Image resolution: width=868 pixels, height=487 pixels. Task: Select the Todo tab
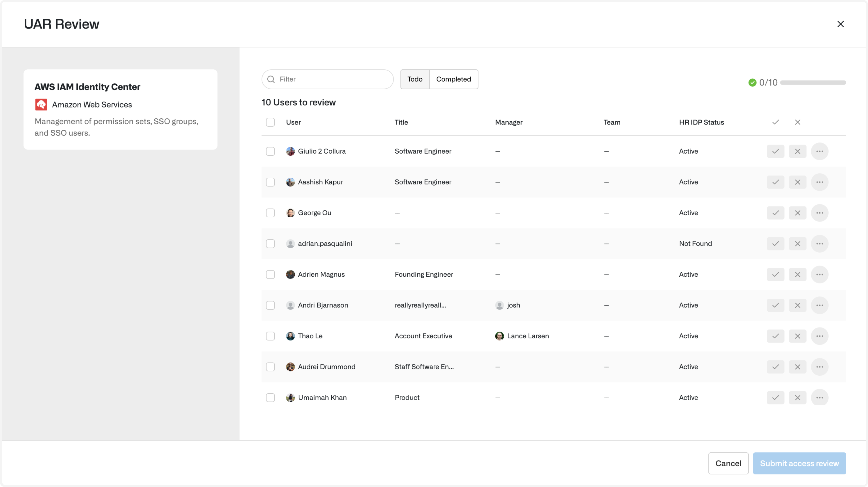point(414,79)
